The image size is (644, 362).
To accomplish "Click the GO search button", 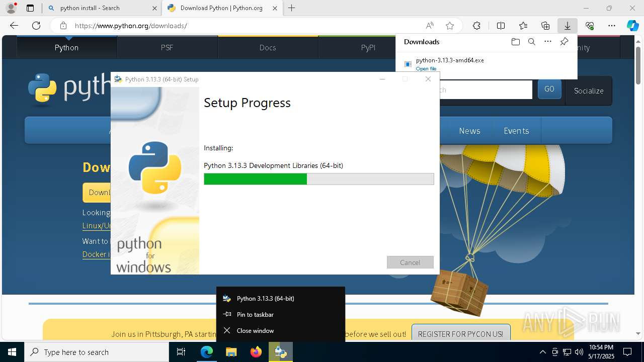I will pos(549,89).
